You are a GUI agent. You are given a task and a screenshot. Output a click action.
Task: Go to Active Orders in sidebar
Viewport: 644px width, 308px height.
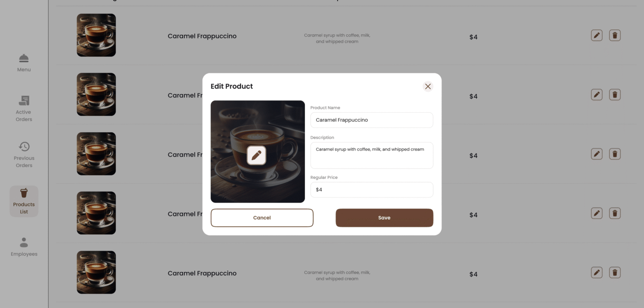[24, 109]
